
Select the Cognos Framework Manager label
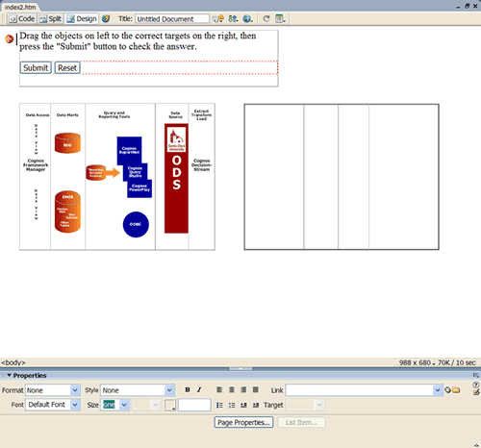point(36,164)
